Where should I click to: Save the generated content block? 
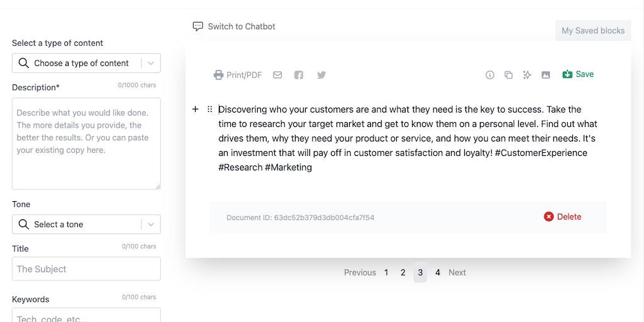578,74
